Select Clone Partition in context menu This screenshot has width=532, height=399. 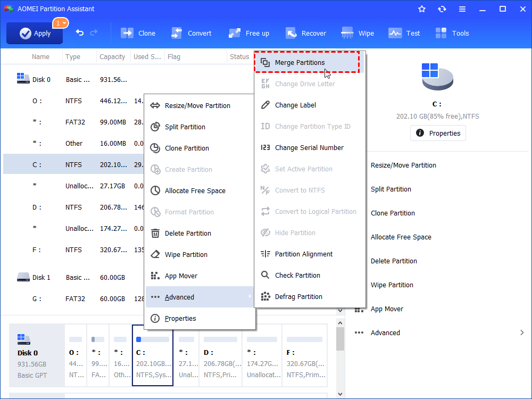click(199, 148)
